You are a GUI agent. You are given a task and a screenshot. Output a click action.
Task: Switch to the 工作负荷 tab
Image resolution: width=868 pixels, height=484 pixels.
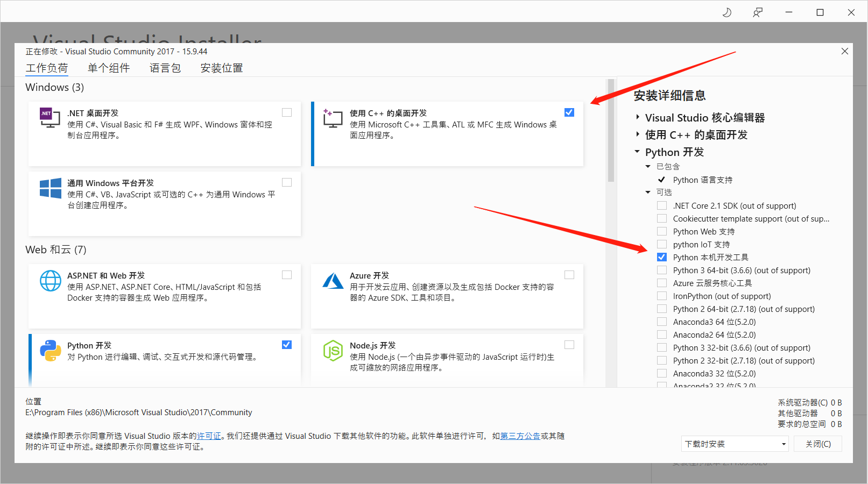tap(47, 68)
